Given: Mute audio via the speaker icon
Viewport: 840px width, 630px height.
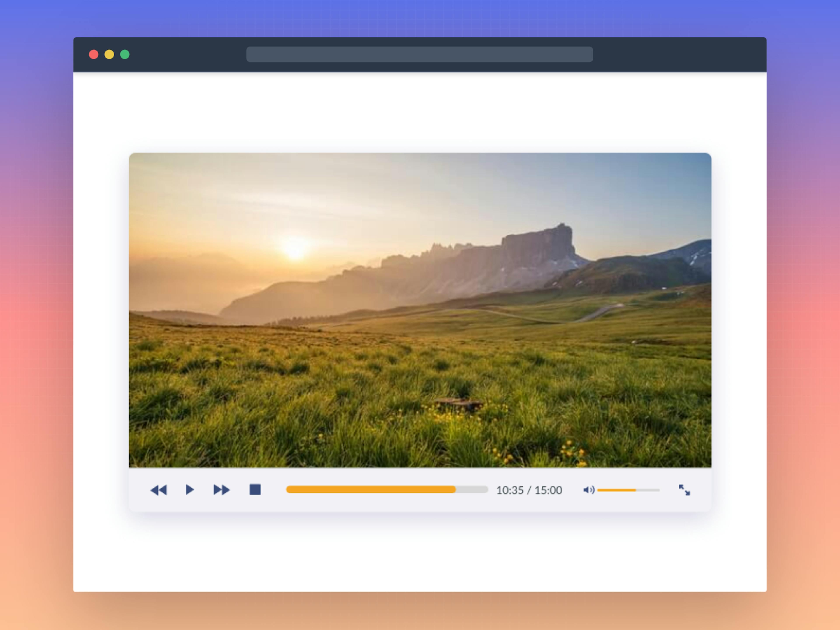Looking at the screenshot, I should point(588,490).
